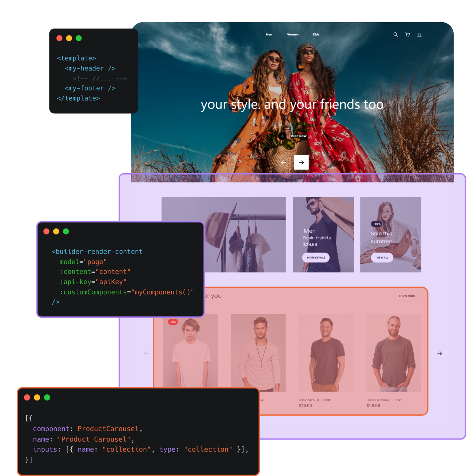Click the red dot in the template code window
This screenshot has width=466, height=476.
click(x=59, y=38)
